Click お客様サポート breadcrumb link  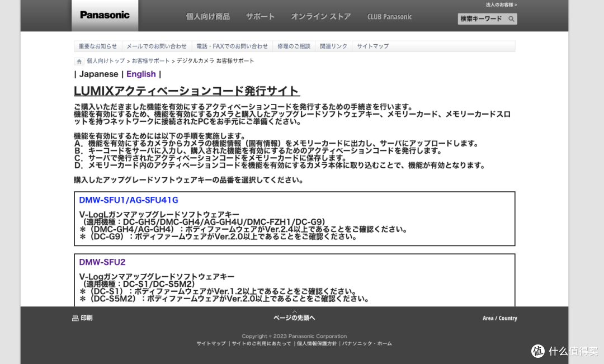150,61
